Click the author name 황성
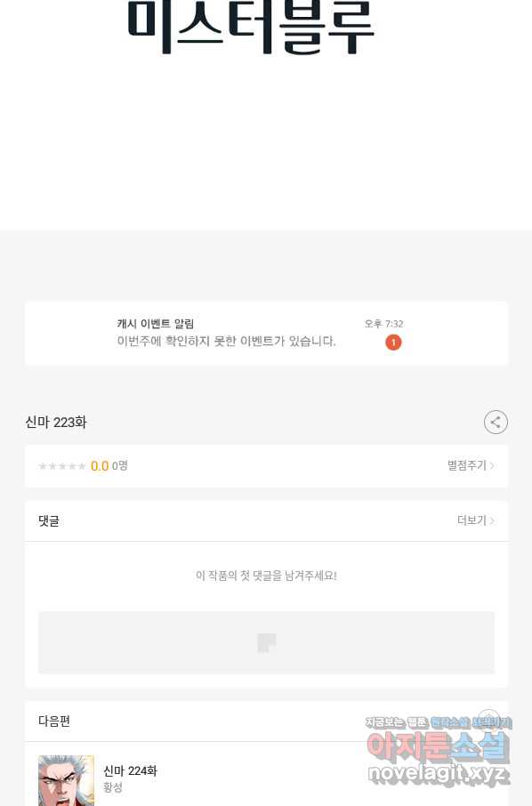The width and height of the screenshot is (532, 806). tap(113, 787)
